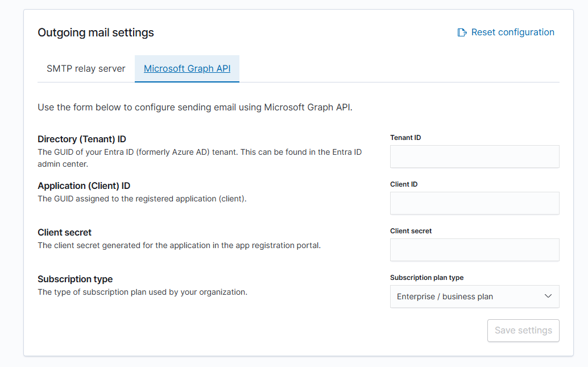Screen dimensions: 588x367
Task: Open the Subscription plan type dropdown
Action: (x=474, y=296)
